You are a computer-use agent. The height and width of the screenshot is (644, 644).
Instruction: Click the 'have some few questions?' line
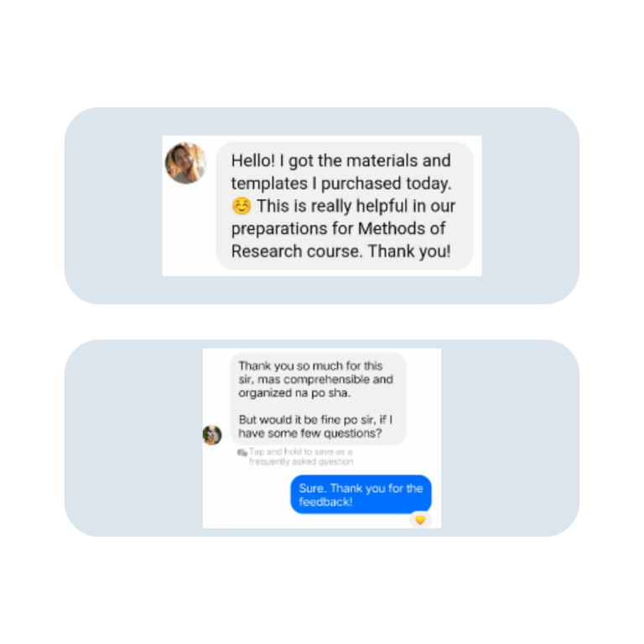pyautogui.click(x=310, y=434)
